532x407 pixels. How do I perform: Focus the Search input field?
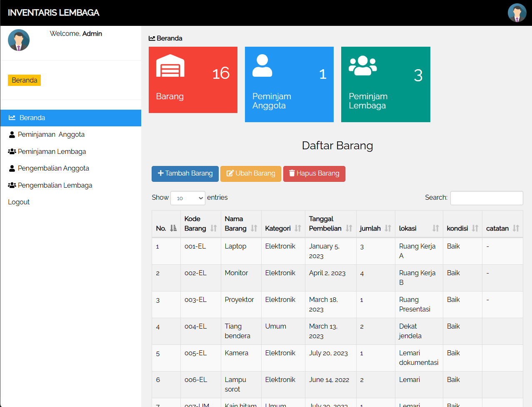tap(486, 198)
